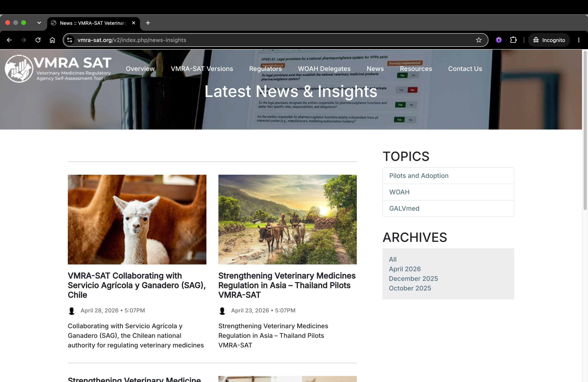The image size is (588, 382).
Task: Select the News :: VMRA-SAT tab
Action: pos(93,23)
